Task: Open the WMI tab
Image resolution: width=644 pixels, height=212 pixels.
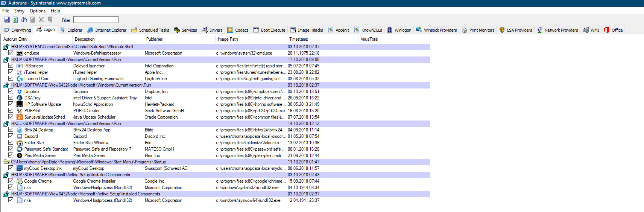Action: click(591, 30)
